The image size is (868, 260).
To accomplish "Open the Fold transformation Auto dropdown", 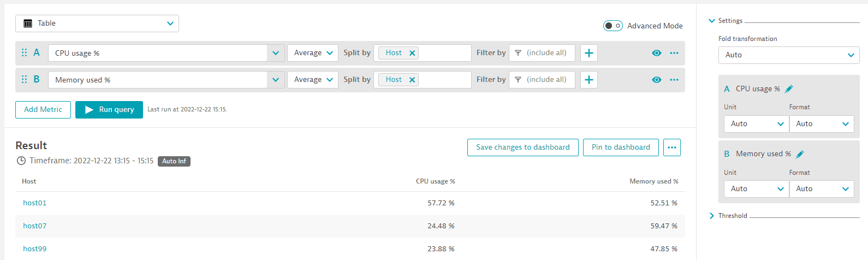I will (x=788, y=55).
